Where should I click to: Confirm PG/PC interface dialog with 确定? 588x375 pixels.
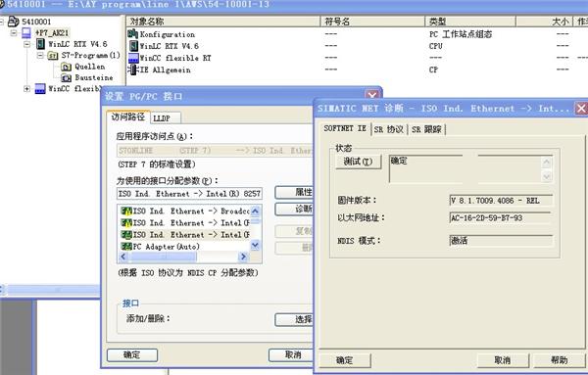[132, 354]
